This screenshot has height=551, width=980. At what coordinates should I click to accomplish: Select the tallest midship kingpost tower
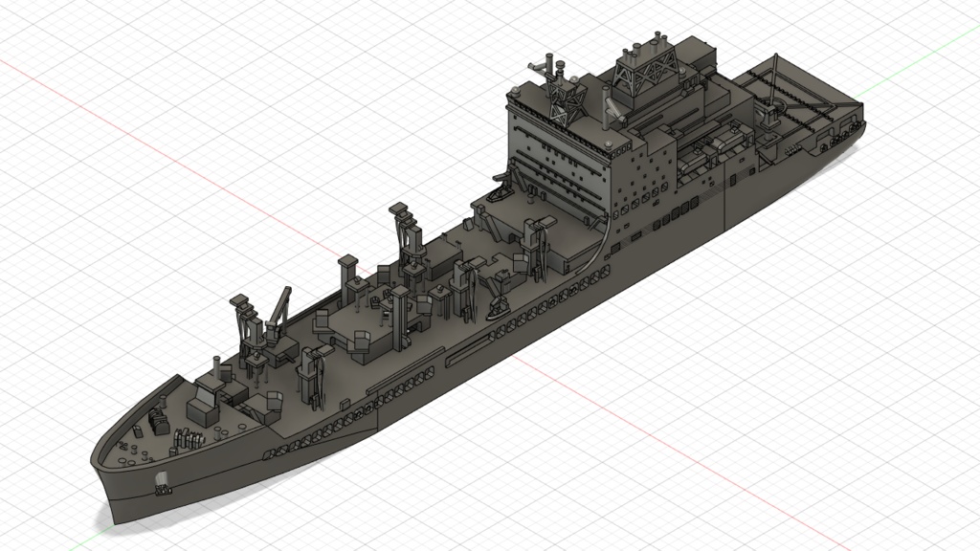coord(402,234)
